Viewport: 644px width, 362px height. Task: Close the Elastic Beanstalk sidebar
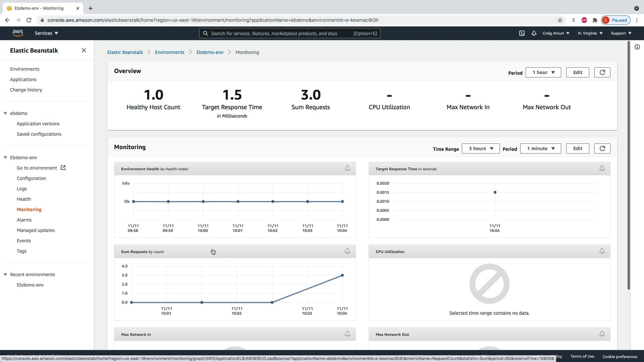click(x=84, y=50)
